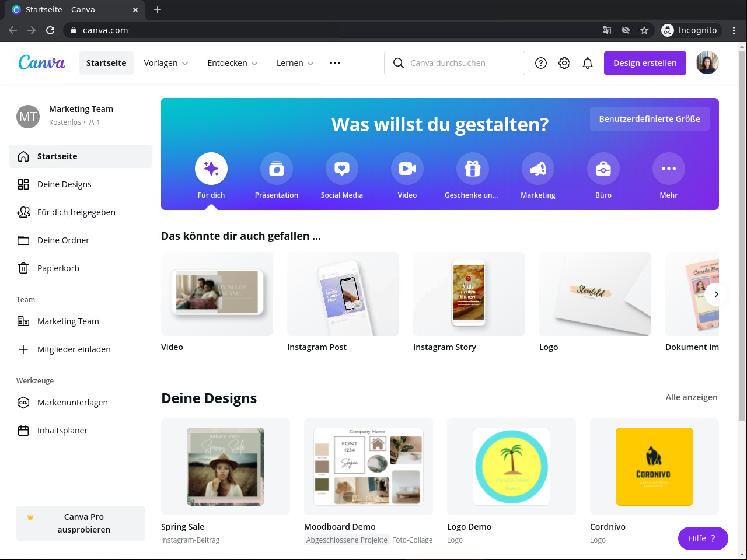747x560 pixels.
Task: Click the Dokument template thumbnail
Action: [692, 294]
